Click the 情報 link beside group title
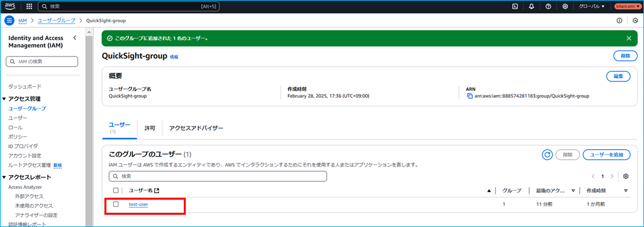Screen dimensions: 644x227 [x=174, y=57]
